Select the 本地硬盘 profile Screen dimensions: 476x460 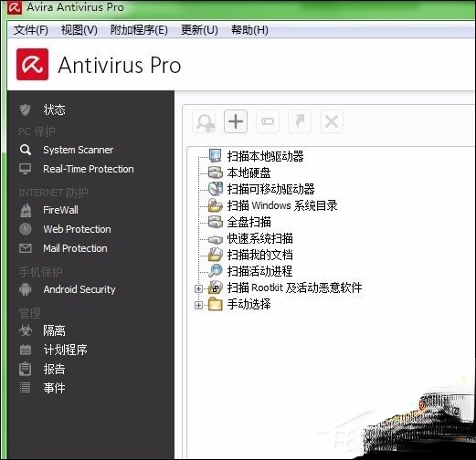249,172
